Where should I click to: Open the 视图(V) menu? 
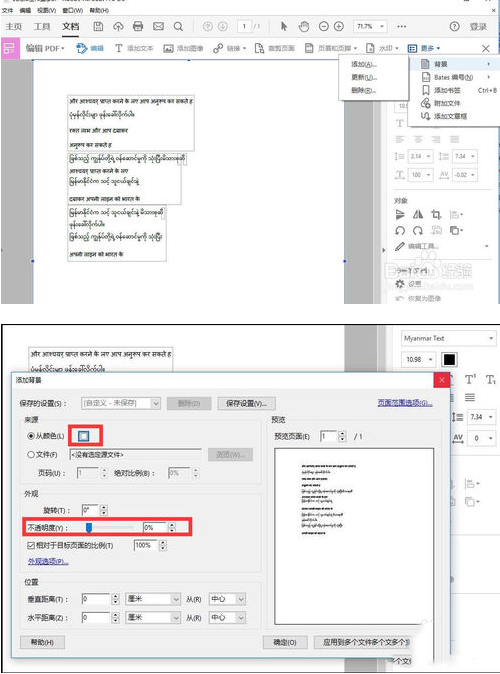click(x=46, y=10)
